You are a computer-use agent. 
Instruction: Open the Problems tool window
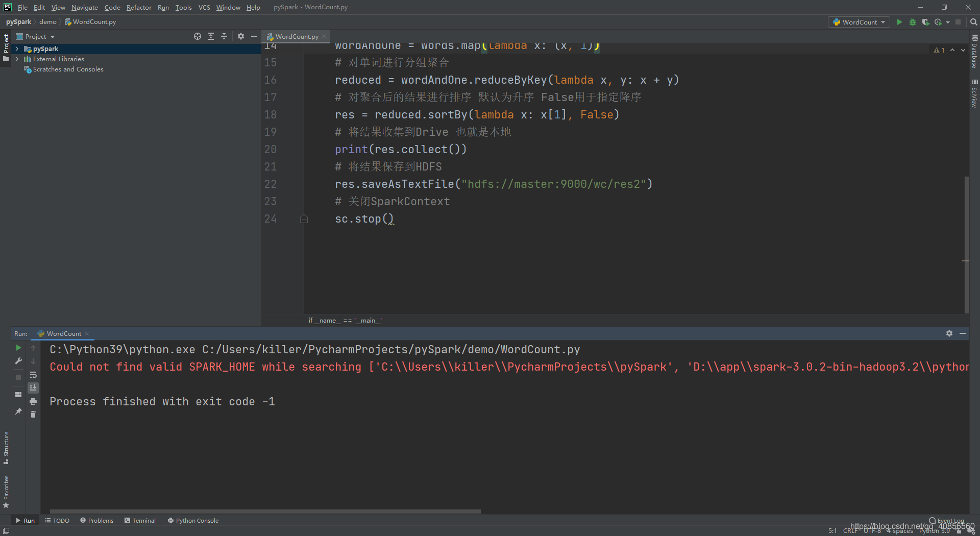96,521
